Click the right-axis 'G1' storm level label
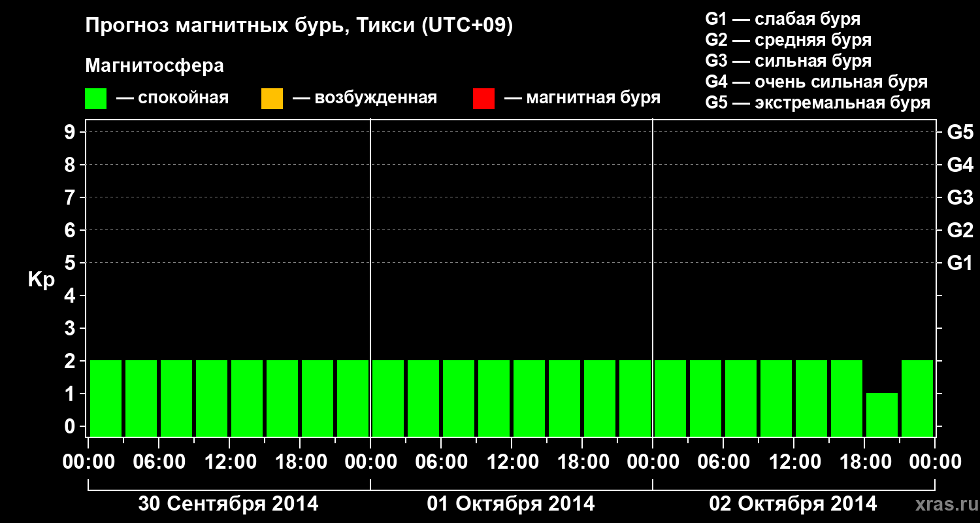The width and height of the screenshot is (980, 523). coord(960,263)
